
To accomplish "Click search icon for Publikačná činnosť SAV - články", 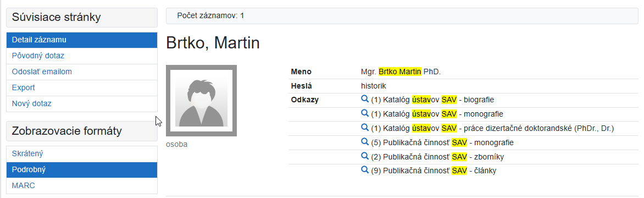I will (x=365, y=170).
